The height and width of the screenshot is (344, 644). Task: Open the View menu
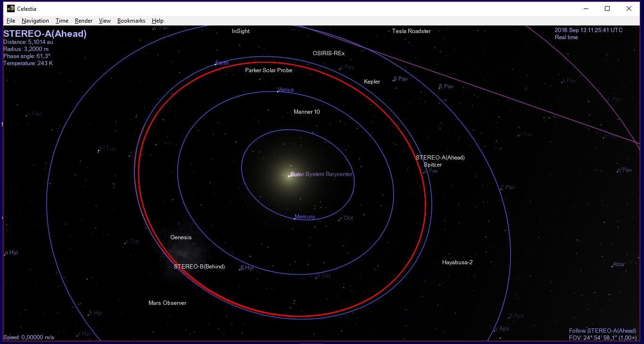click(x=105, y=21)
